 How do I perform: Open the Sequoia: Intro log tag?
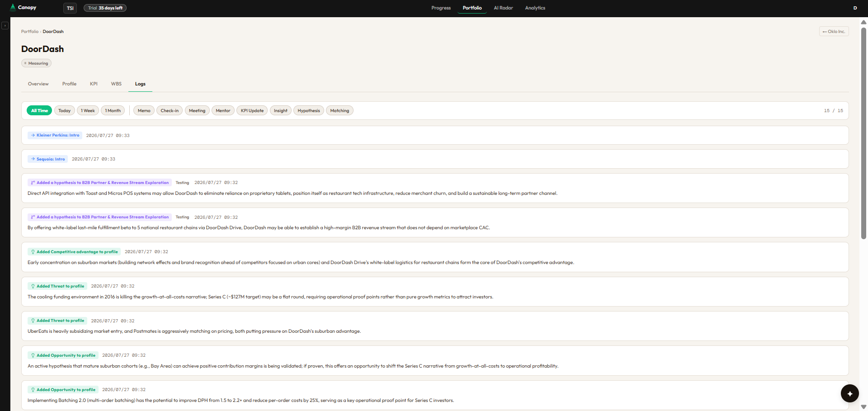[x=47, y=159]
